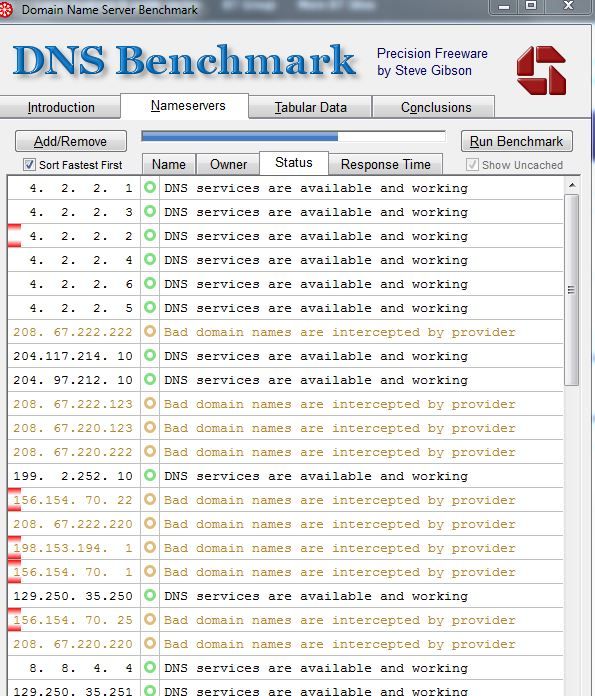The image size is (595, 696).
Task: Select the Response Time sub-tab
Action: [385, 164]
